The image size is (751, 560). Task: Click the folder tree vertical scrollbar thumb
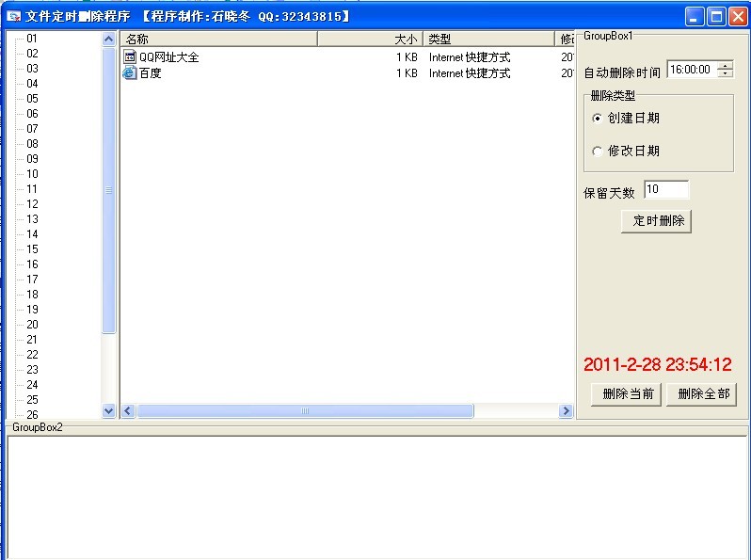point(109,190)
